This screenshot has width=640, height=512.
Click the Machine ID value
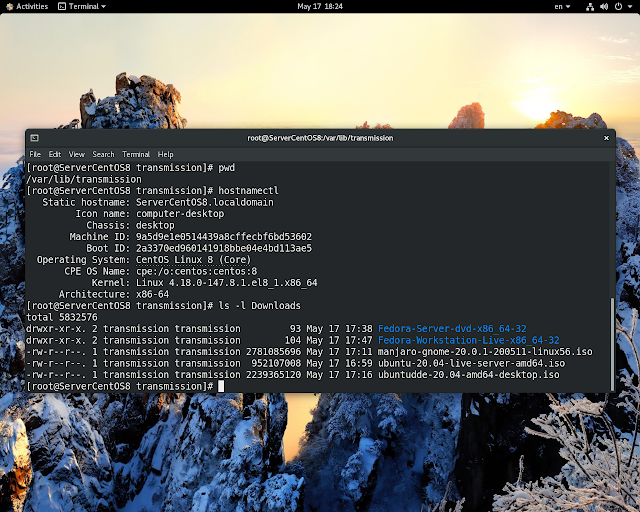(224, 236)
